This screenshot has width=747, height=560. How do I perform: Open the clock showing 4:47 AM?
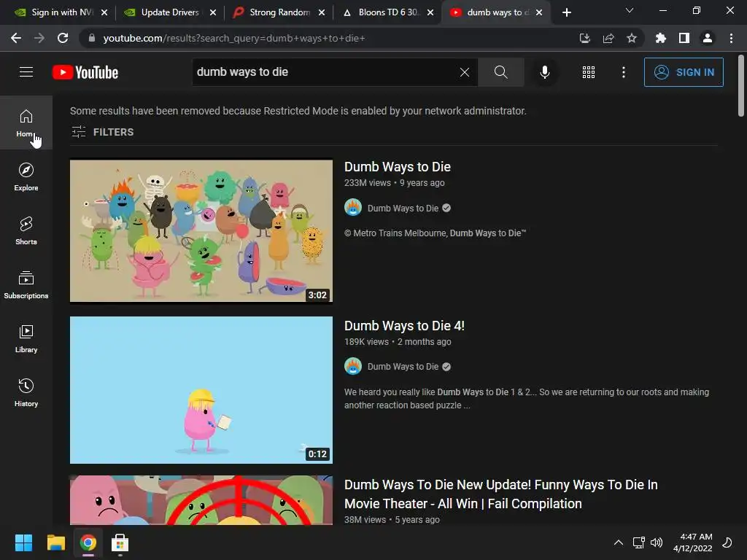(693, 542)
